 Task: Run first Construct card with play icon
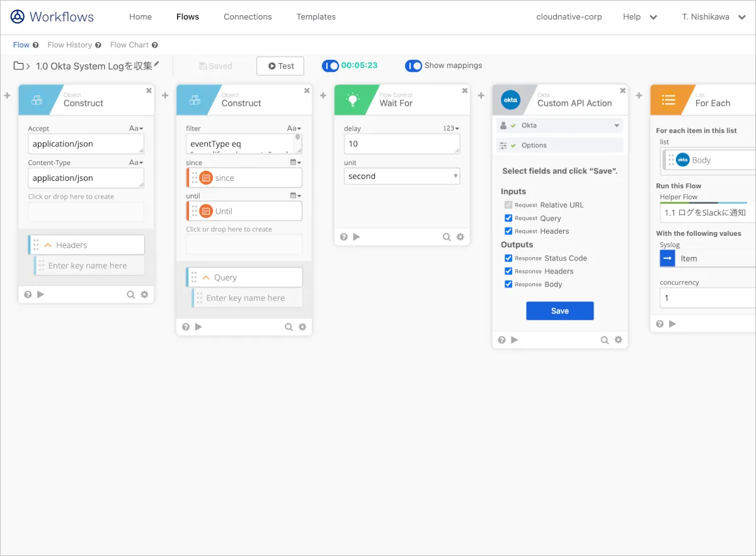coord(40,294)
